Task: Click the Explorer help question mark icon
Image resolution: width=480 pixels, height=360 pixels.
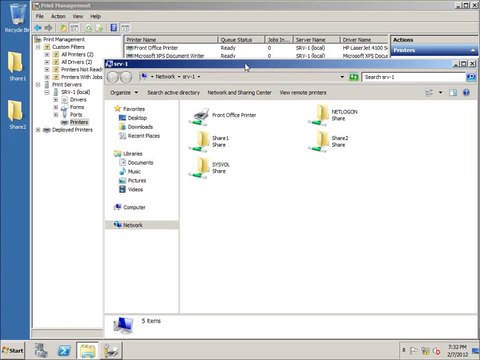Action: tap(466, 93)
